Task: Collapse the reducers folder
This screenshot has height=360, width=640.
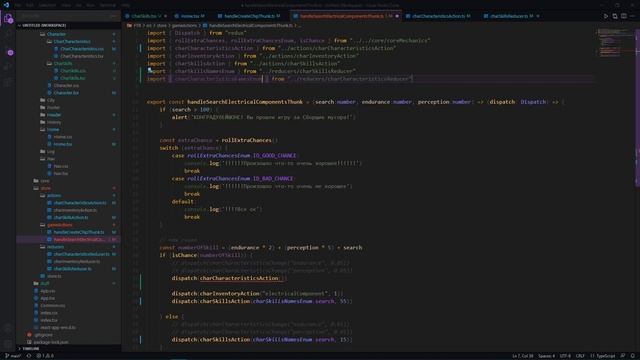Action: pos(56,247)
